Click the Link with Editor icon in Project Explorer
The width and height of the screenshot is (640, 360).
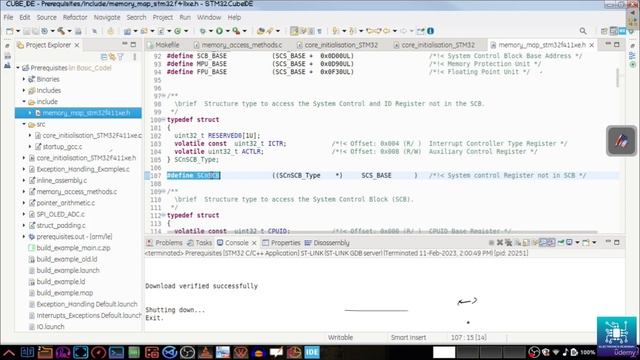pos(112,57)
